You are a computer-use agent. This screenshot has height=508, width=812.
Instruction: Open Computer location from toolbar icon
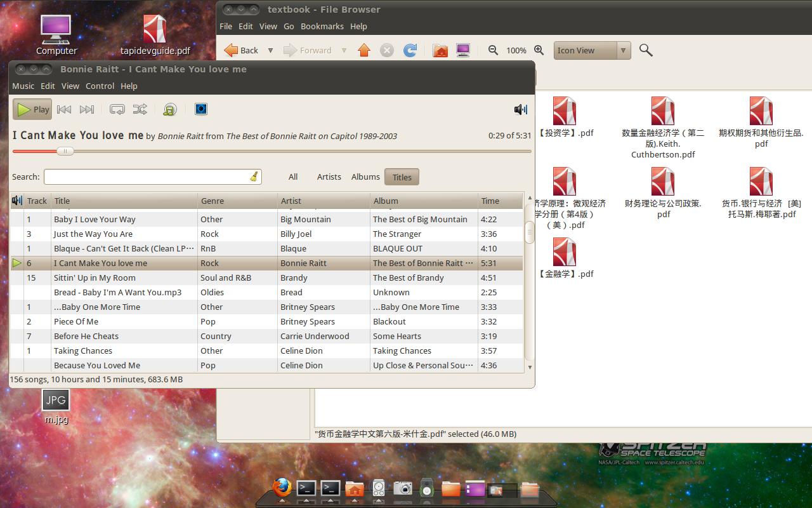pyautogui.click(x=463, y=50)
